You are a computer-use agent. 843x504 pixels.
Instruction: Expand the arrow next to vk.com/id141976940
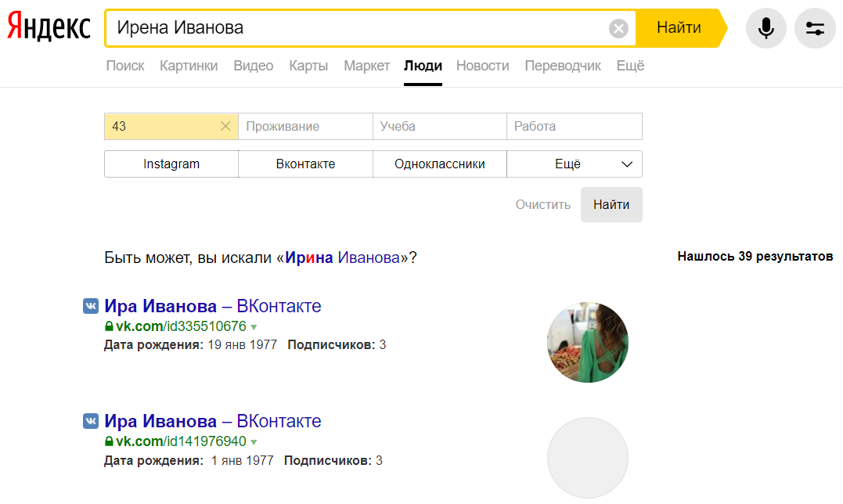254,442
